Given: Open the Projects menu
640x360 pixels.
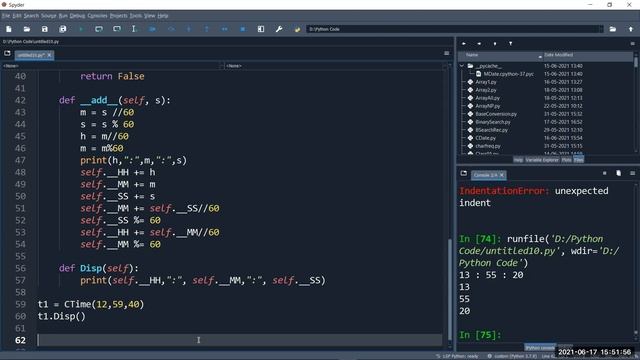Looking at the screenshot, I should [x=119, y=16].
